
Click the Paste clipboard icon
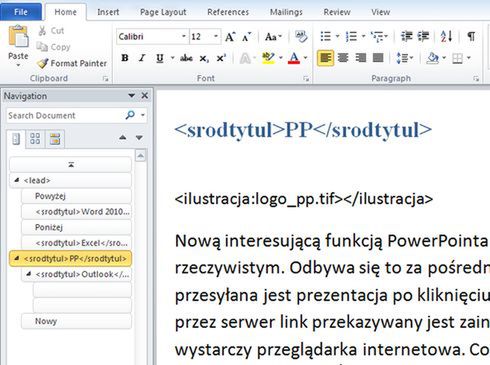(18, 36)
